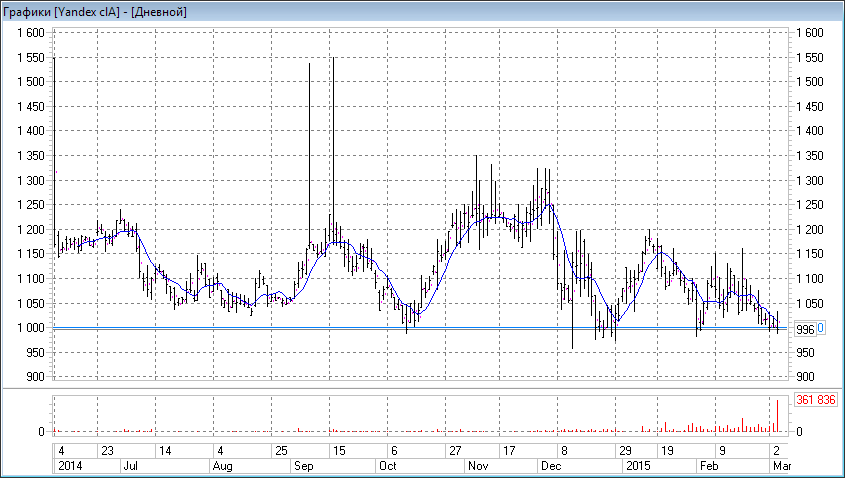Click the 2014 year label on time axis
The width and height of the screenshot is (845, 478).
(x=71, y=466)
